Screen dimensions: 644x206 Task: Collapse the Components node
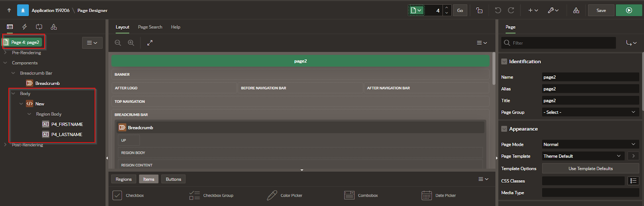5,63
